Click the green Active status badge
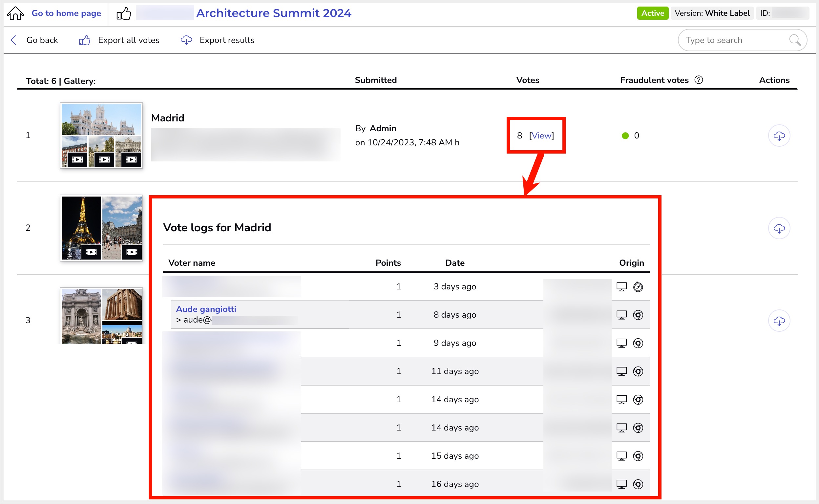819x504 pixels. point(652,13)
